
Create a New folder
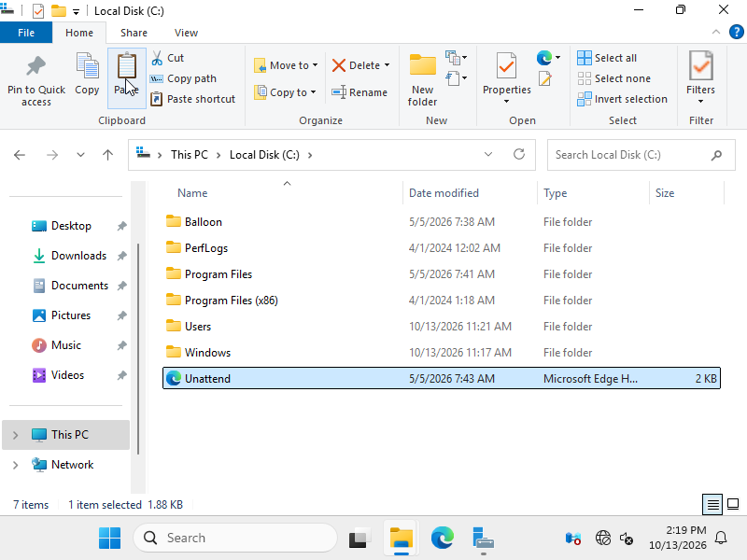click(x=422, y=79)
